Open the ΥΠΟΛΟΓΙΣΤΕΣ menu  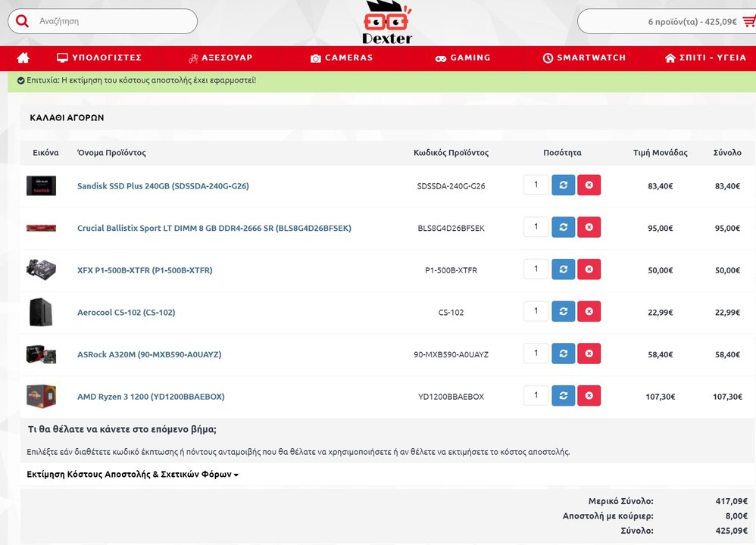pyautogui.click(x=98, y=58)
